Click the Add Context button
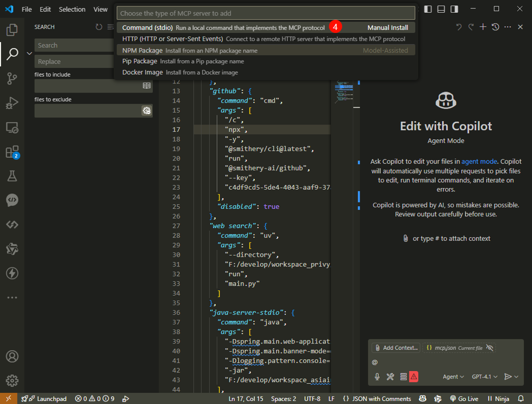 click(396, 348)
